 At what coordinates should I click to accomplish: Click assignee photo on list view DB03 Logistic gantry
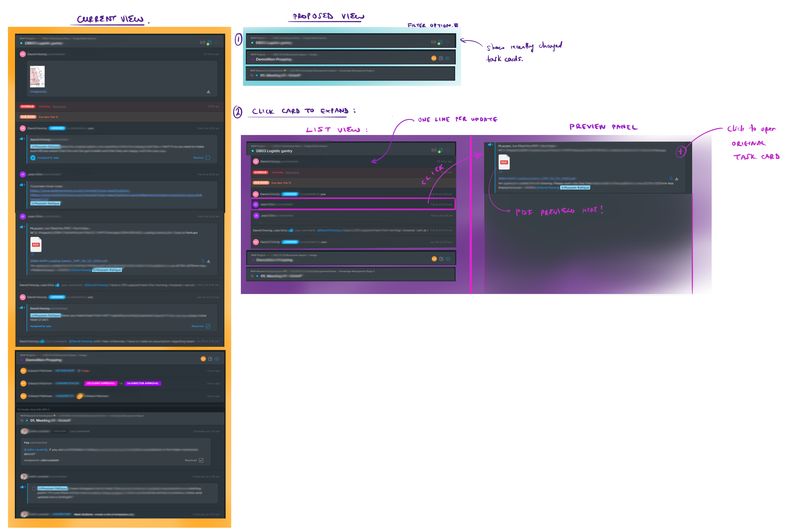click(x=434, y=150)
